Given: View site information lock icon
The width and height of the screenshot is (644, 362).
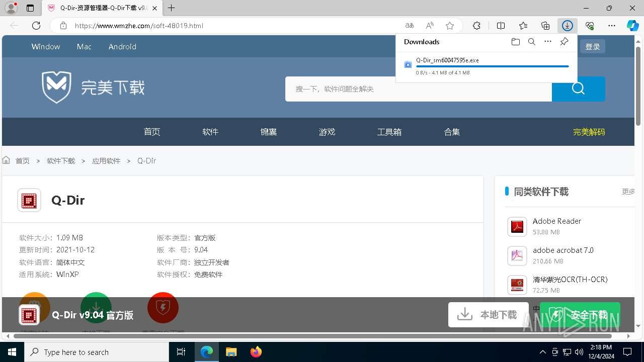Looking at the screenshot, I should [63, 26].
